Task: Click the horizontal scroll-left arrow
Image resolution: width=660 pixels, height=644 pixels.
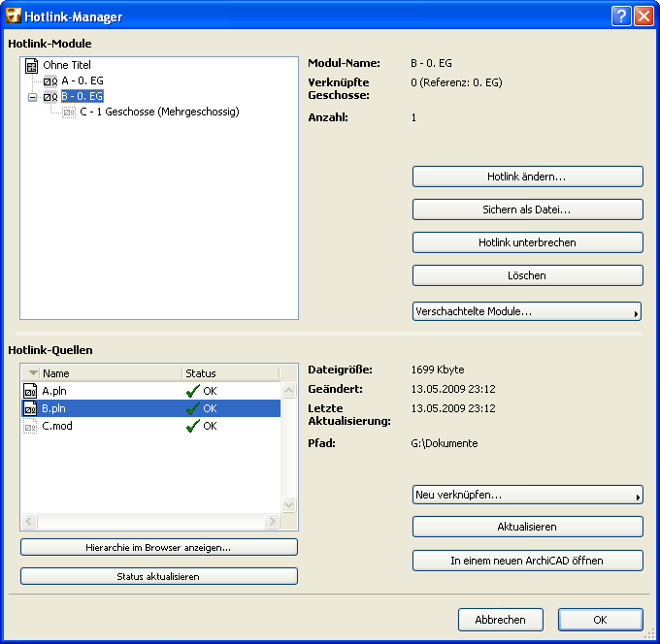Action: pyautogui.click(x=28, y=522)
